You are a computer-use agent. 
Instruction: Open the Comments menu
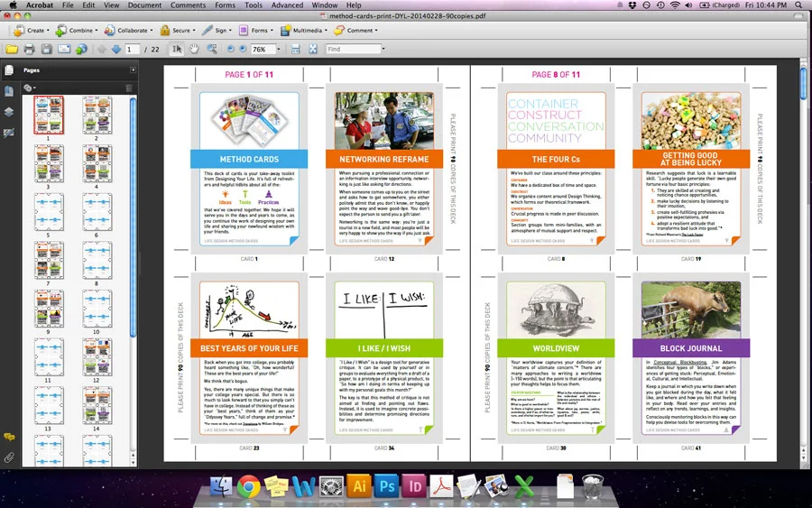click(188, 5)
